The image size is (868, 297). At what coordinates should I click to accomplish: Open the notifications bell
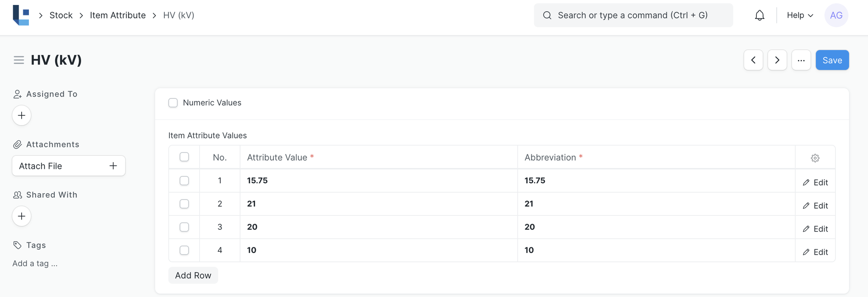click(759, 15)
